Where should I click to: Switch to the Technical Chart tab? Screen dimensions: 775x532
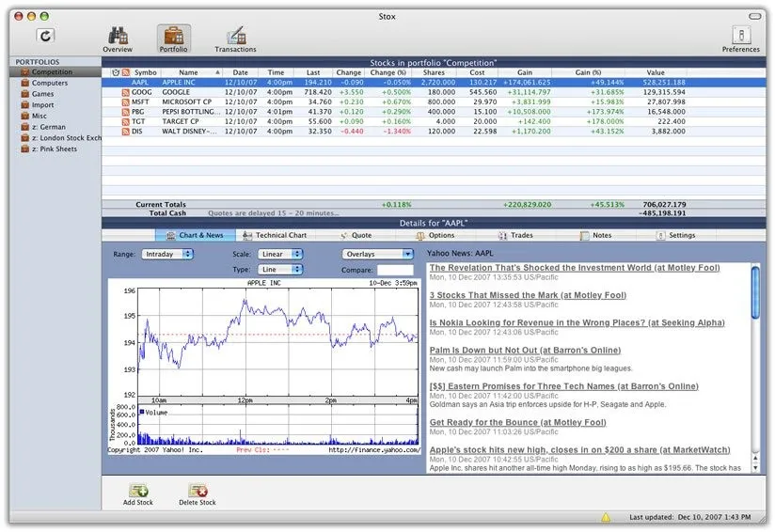coord(275,236)
